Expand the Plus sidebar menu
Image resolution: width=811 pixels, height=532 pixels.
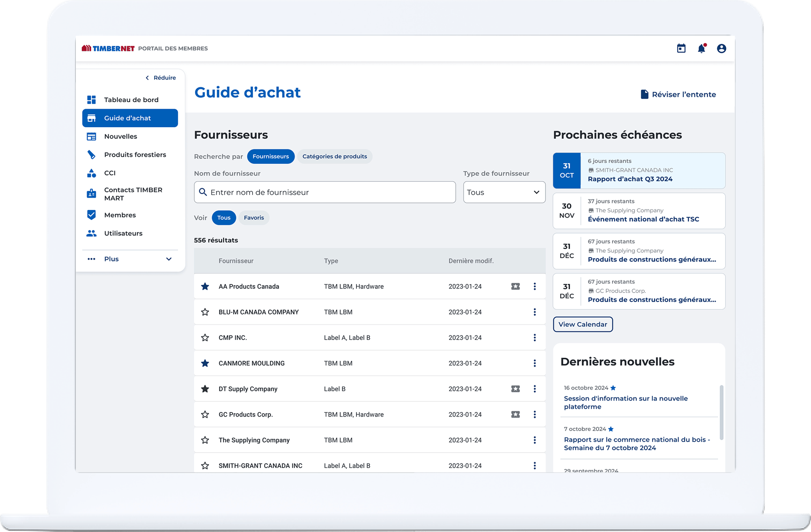(x=130, y=259)
